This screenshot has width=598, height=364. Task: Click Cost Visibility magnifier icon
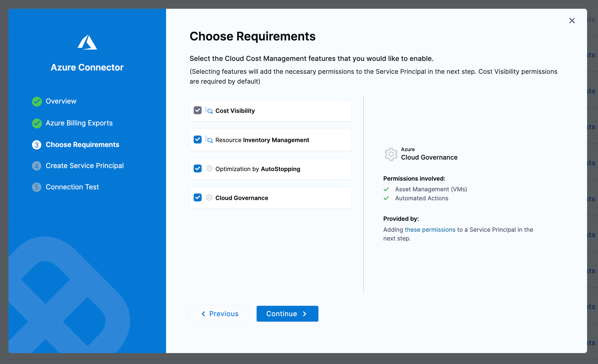coord(209,110)
